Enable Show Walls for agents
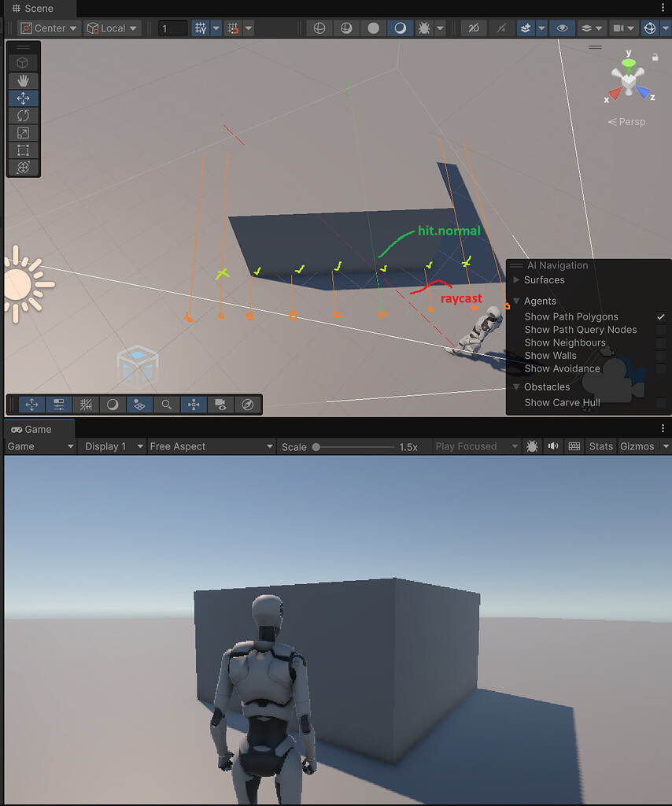The image size is (672, 806). 662,355
